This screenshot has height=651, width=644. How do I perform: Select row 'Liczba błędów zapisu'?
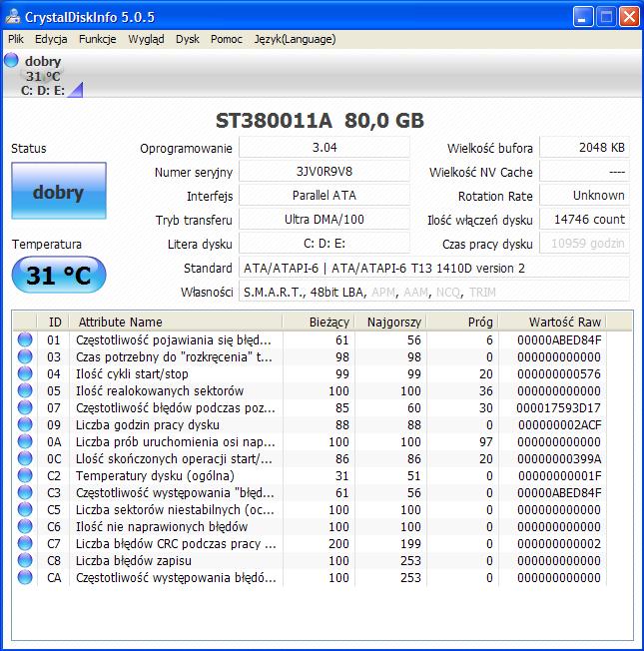(x=322, y=561)
